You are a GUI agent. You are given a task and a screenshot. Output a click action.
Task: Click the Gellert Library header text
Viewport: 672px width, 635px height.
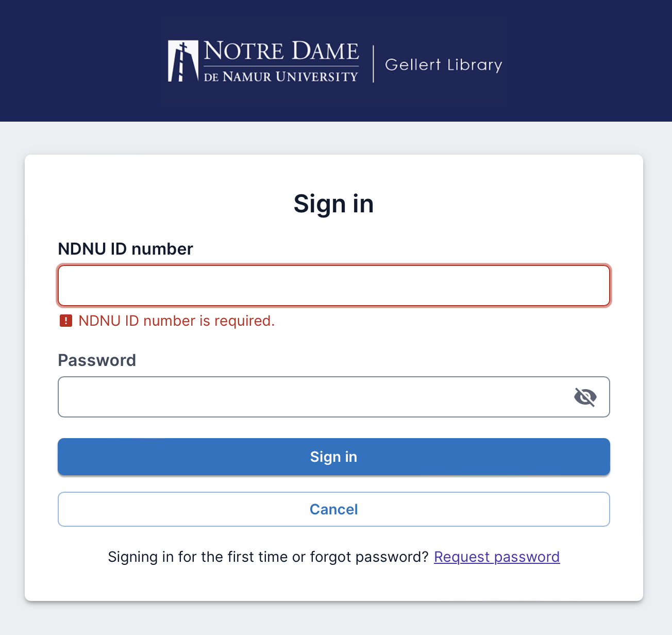[x=443, y=65]
